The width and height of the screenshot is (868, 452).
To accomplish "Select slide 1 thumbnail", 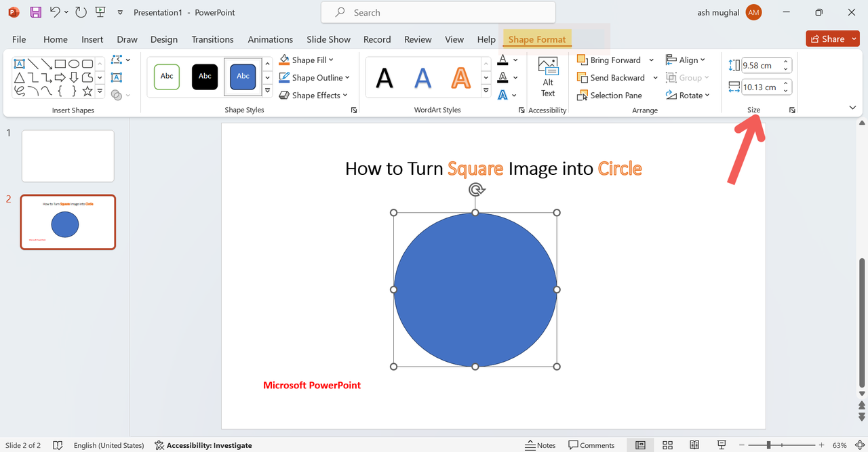I will coord(68,156).
